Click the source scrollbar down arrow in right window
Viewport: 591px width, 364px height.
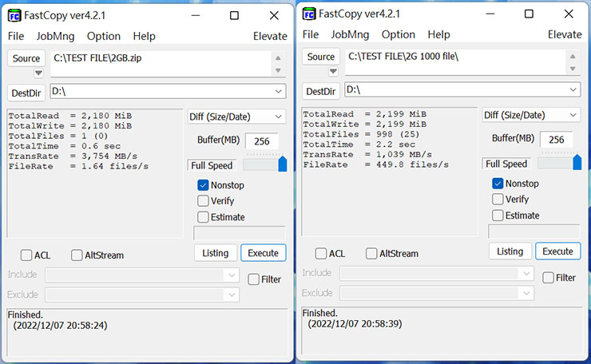point(573,69)
